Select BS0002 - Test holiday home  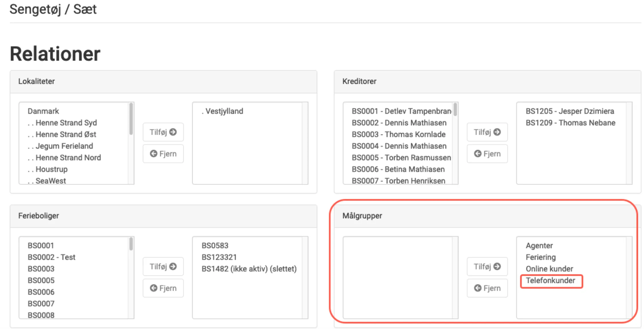click(51, 257)
